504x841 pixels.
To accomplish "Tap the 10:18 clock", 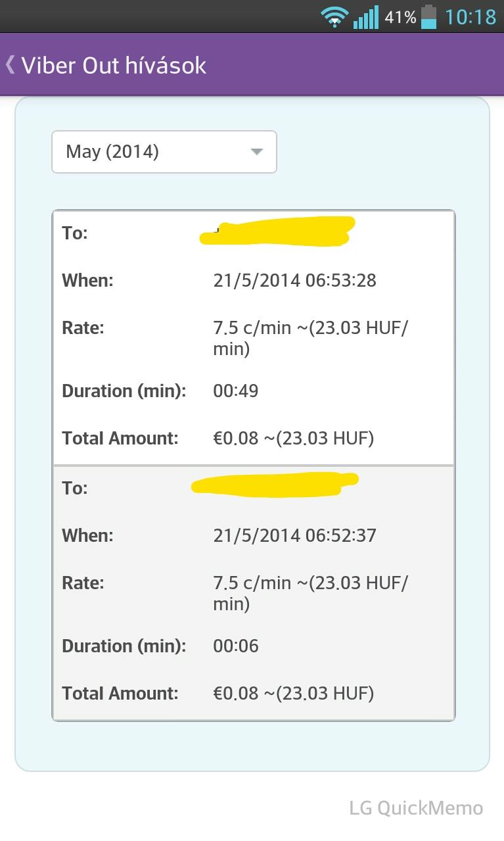I will pos(470,16).
